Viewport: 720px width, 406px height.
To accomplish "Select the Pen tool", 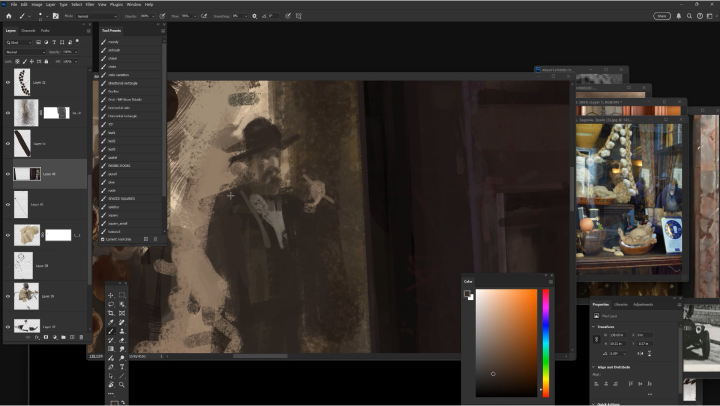I will (x=111, y=367).
